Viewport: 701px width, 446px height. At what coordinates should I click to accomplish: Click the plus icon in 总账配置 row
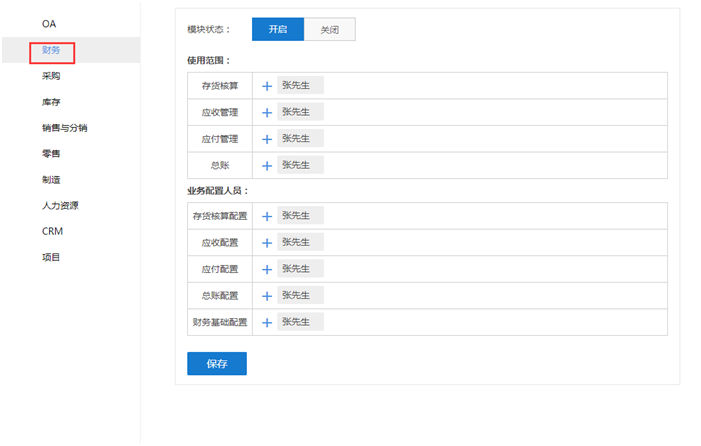(x=267, y=296)
